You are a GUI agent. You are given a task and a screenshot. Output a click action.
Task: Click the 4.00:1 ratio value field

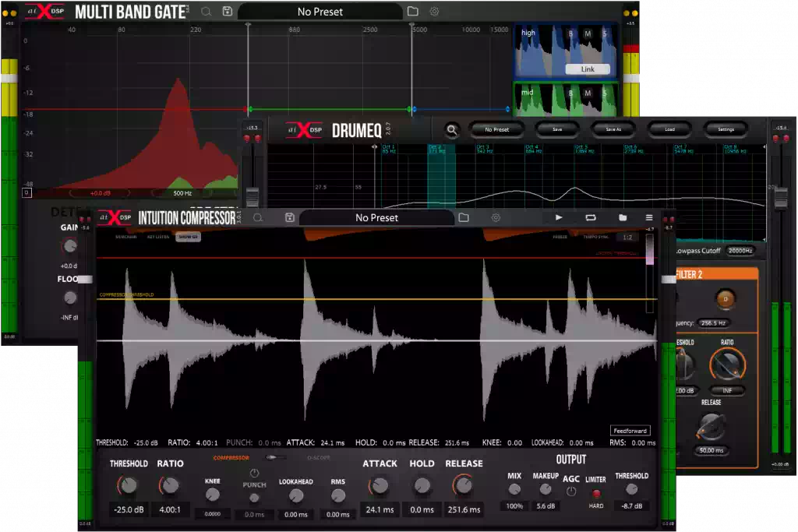tap(170, 509)
